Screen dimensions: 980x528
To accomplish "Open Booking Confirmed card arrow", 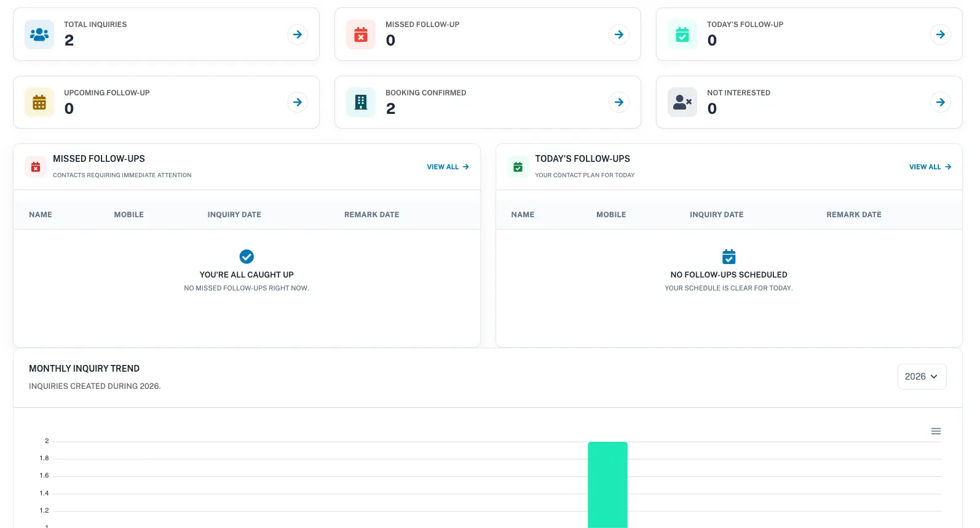I will point(619,102).
